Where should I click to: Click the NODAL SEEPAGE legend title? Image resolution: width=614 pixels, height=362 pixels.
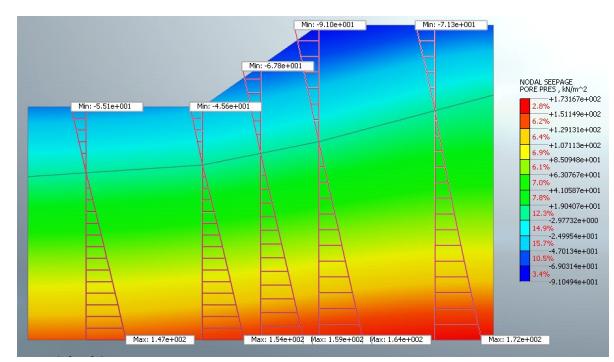coord(546,82)
